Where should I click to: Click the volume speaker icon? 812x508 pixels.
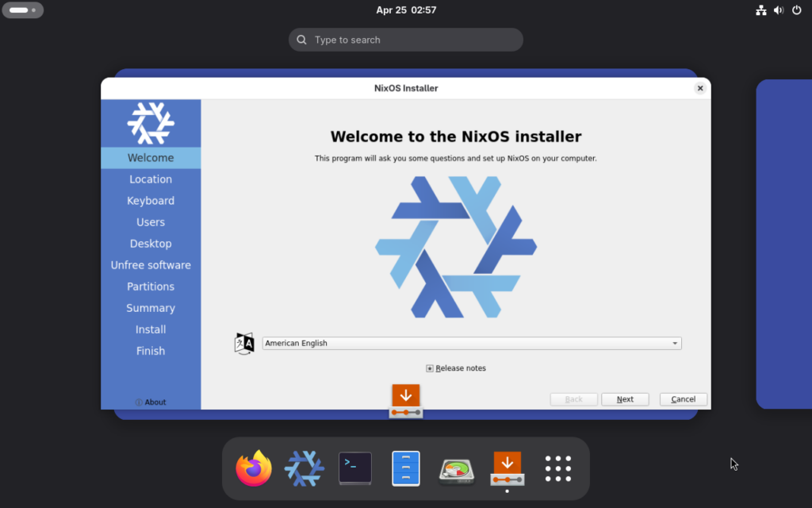pos(779,10)
